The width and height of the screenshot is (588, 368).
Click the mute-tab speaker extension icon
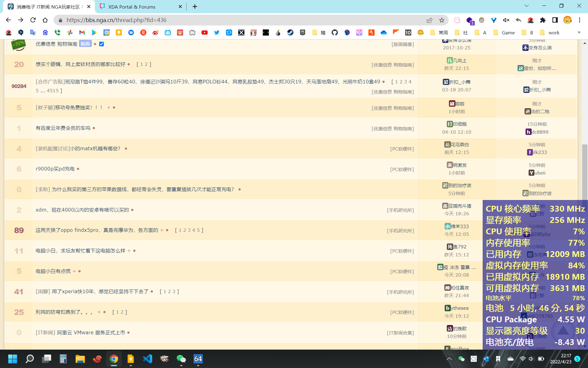click(x=506, y=20)
